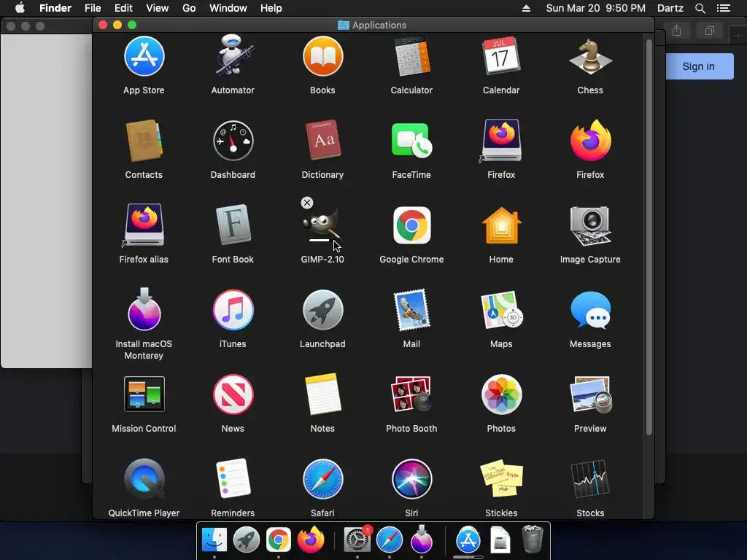This screenshot has width=747, height=560.
Task: Click the Image Capture camera icon
Action: (x=590, y=225)
